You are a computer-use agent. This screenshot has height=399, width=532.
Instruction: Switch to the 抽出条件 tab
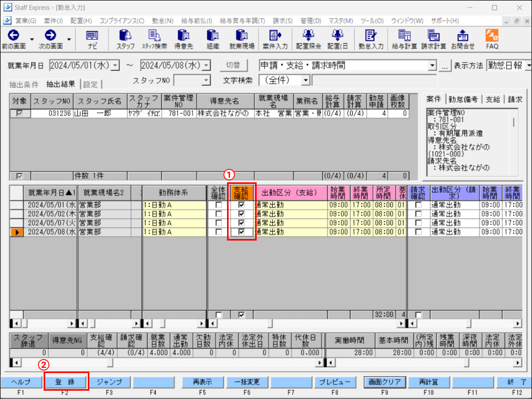click(x=24, y=85)
